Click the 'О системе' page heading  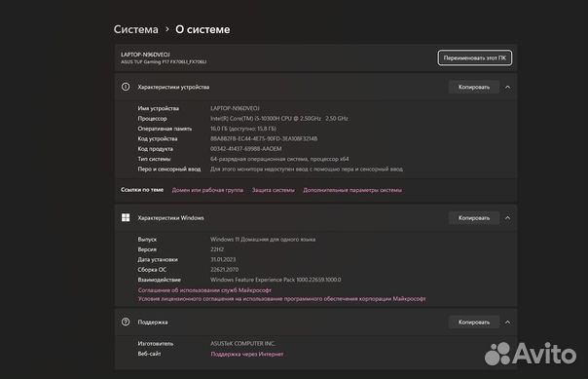pyautogui.click(x=202, y=29)
